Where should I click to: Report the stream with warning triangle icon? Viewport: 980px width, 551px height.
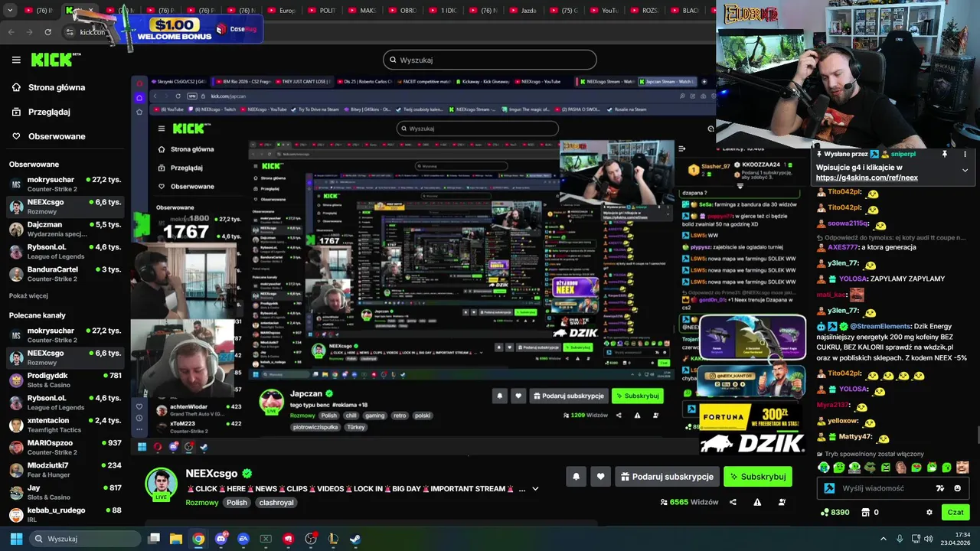tap(757, 502)
